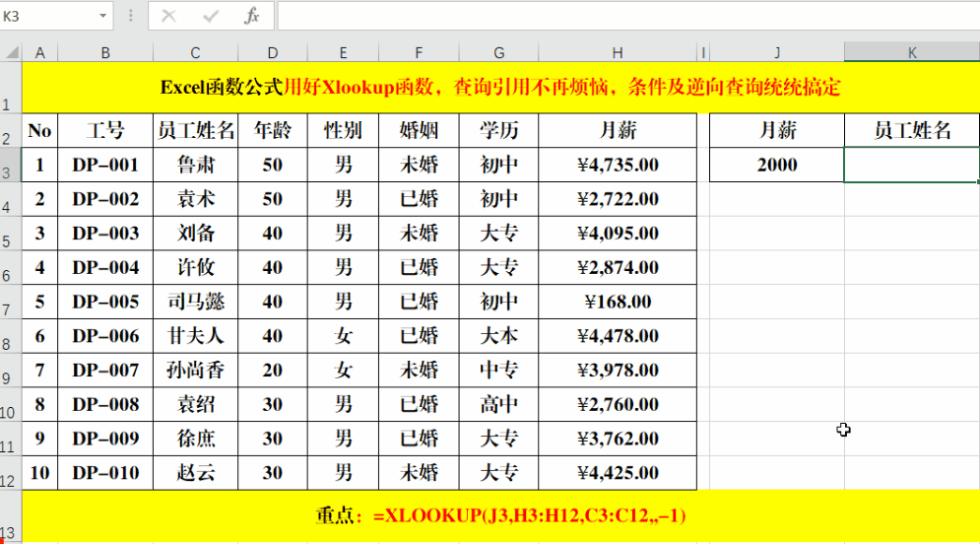Click cell J3 containing 2000
This screenshot has height=544, width=980.
pyautogui.click(x=777, y=166)
